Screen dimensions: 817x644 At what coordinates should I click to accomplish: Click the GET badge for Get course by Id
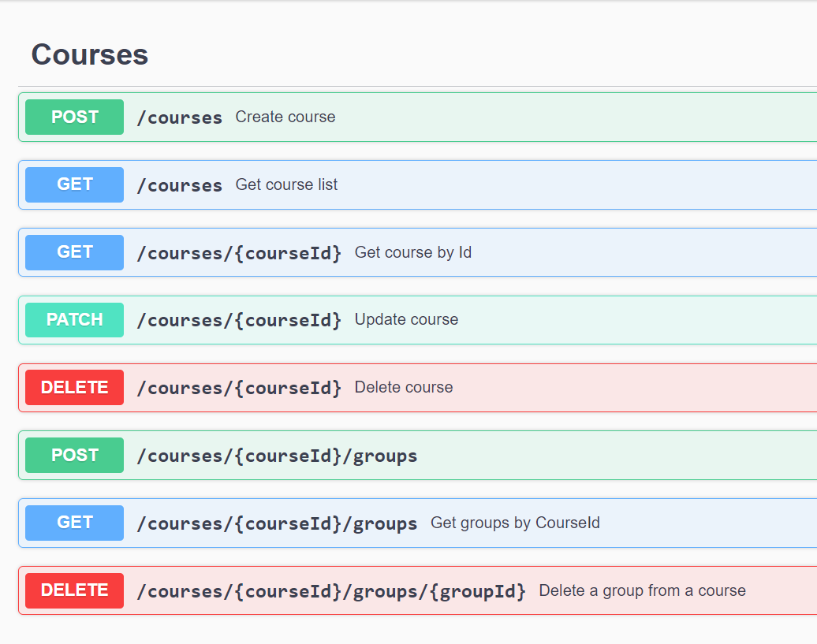coord(74,252)
